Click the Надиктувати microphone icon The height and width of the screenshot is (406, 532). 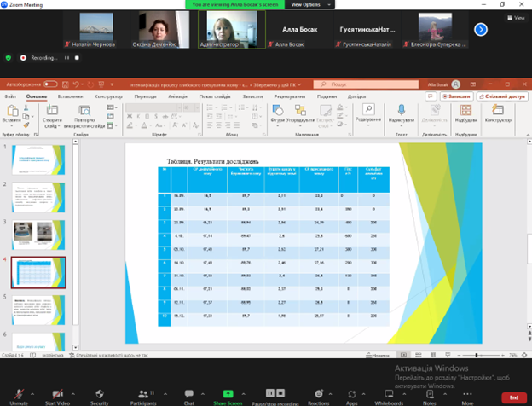coord(402,110)
